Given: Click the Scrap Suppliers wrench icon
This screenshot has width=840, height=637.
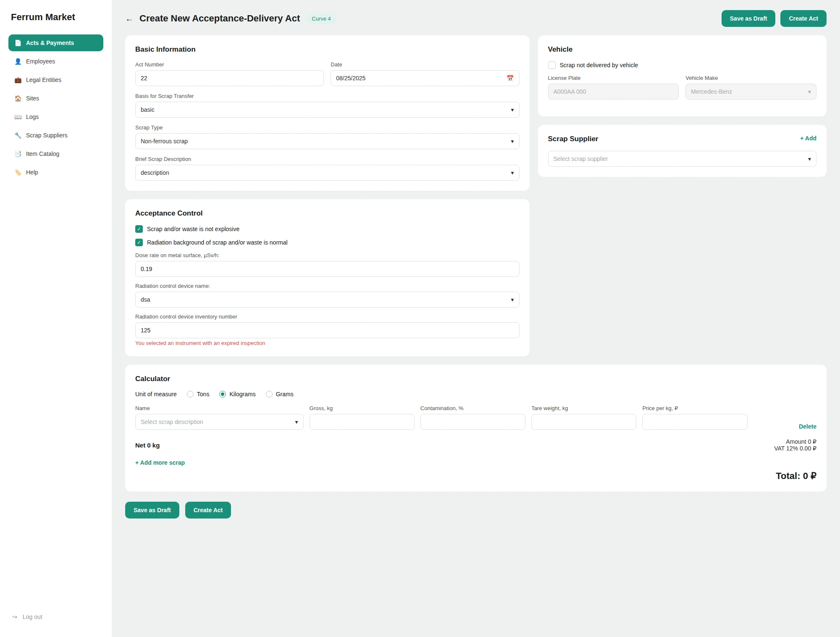Looking at the screenshot, I should pos(18,135).
